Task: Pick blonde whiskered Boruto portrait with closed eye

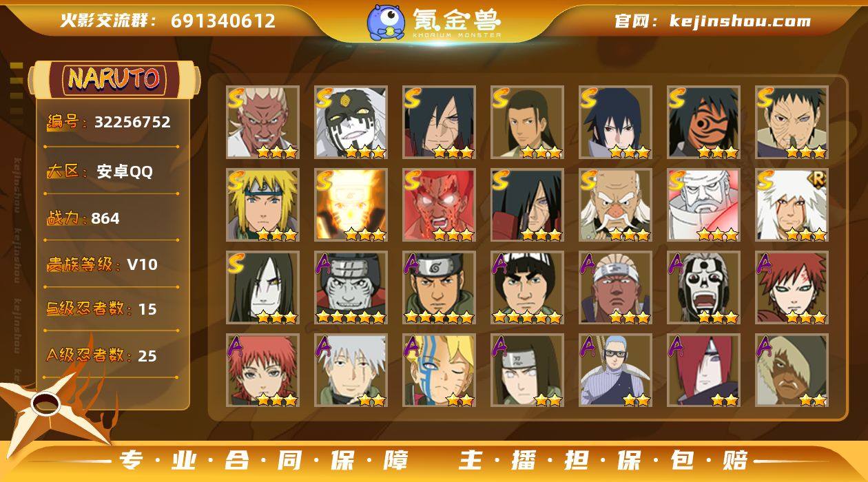Action: (x=439, y=370)
